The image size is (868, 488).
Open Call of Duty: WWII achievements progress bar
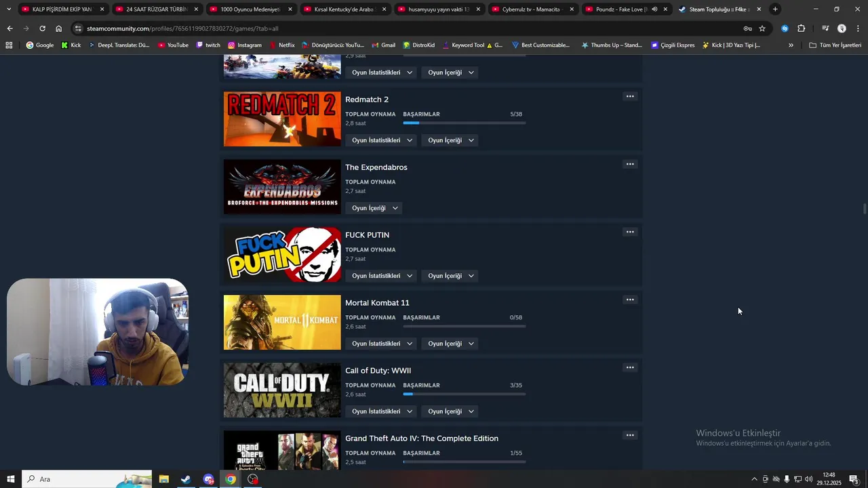click(x=464, y=394)
